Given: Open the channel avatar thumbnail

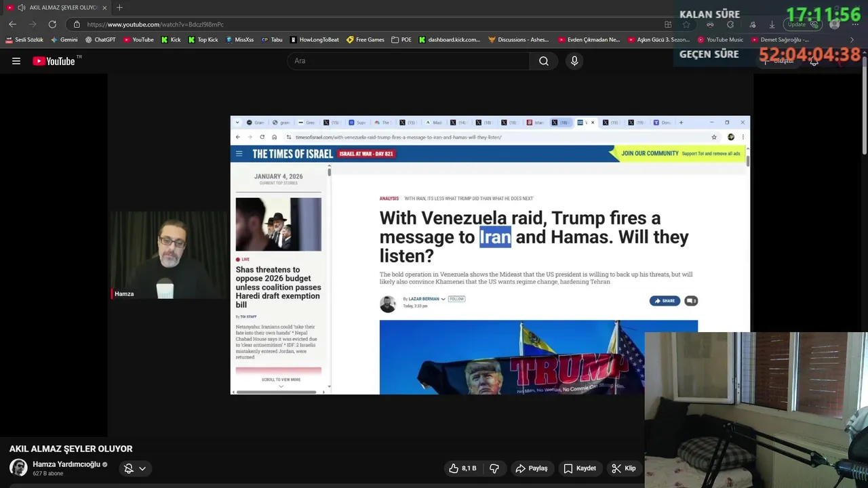Looking at the screenshot, I should coord(18,468).
